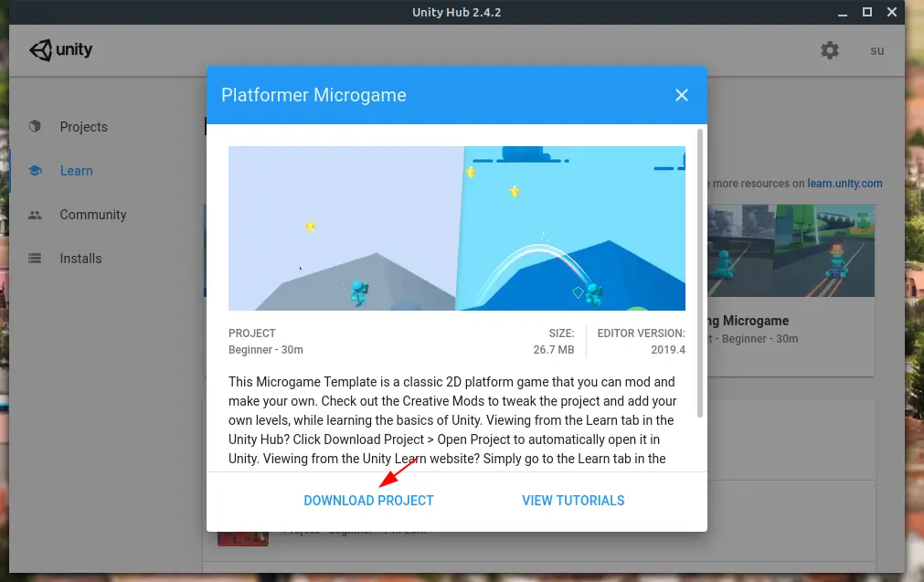
Task: Close the Platformer Microgame dialog
Action: coord(682,95)
